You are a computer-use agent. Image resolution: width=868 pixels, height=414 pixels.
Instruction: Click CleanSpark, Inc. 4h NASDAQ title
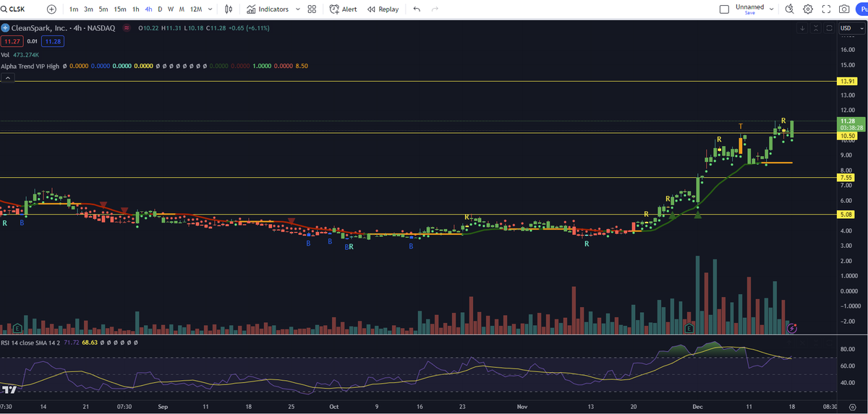[x=63, y=28]
